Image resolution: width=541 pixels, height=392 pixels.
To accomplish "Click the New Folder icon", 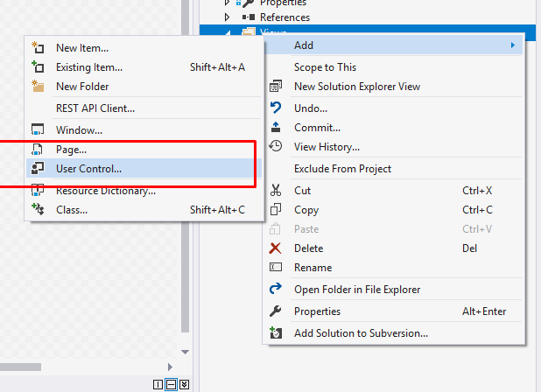I will [37, 87].
